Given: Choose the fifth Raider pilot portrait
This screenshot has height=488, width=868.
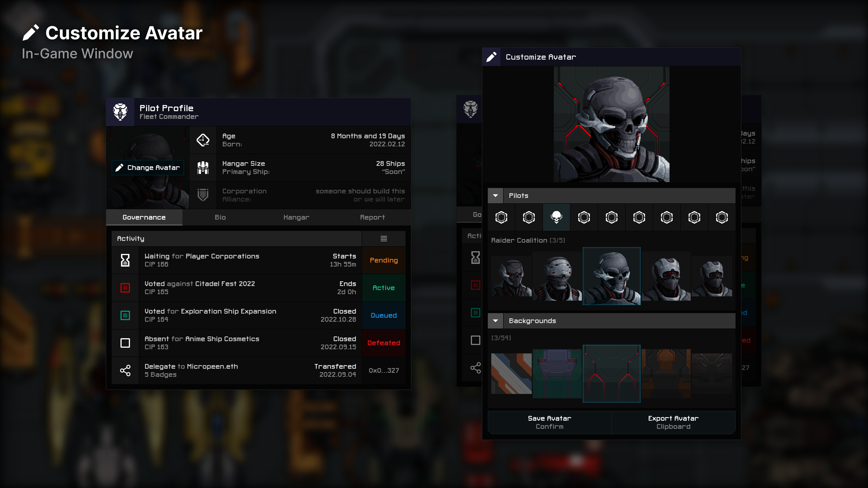Looking at the screenshot, I should (x=712, y=276).
